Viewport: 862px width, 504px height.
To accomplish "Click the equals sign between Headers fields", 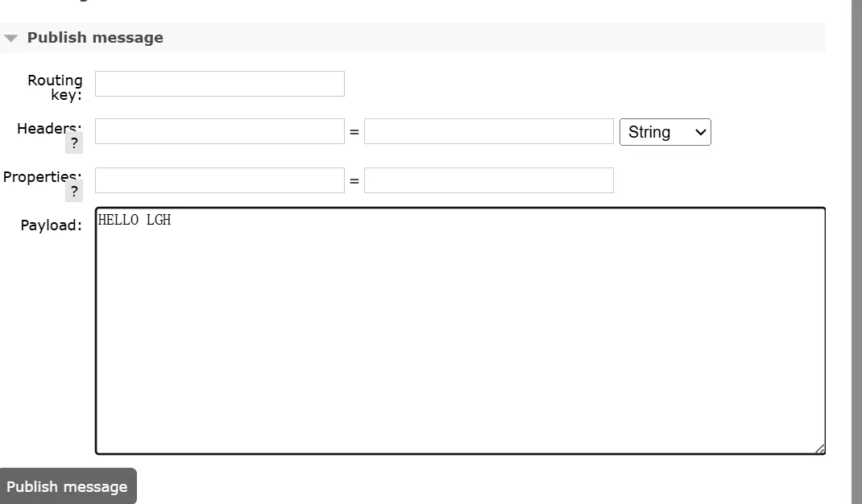I will 354,132.
